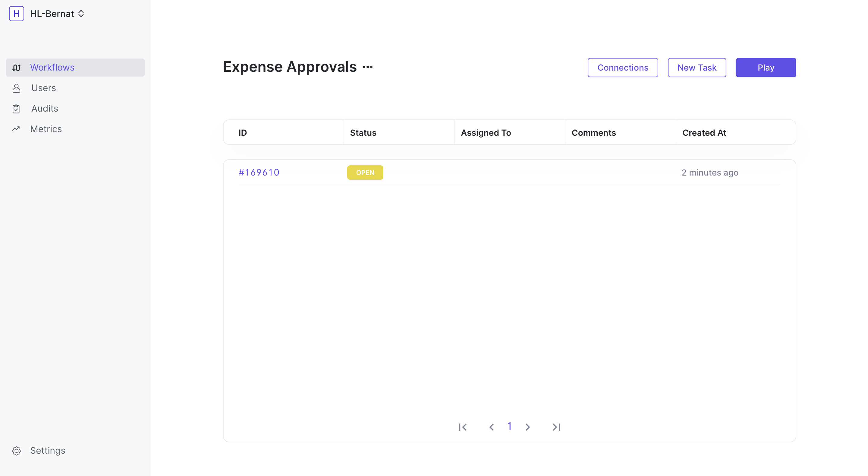The height and width of the screenshot is (476, 868).
Task: Open the Audits page
Action: (45, 109)
